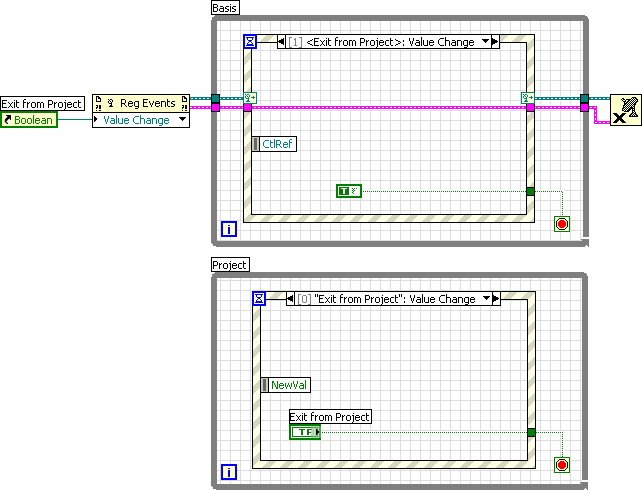642x490 pixels.
Task: Select the Project loop label
Action: pyautogui.click(x=230, y=265)
